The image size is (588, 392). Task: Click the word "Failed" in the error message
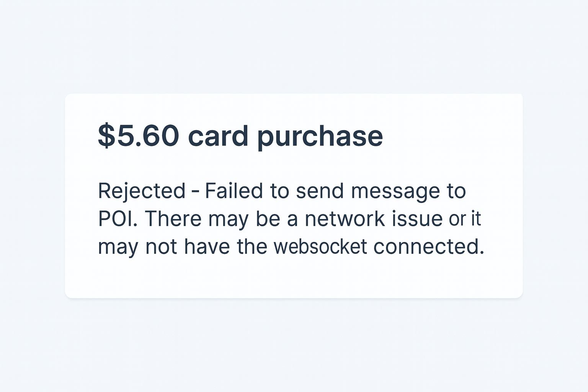[x=234, y=191]
